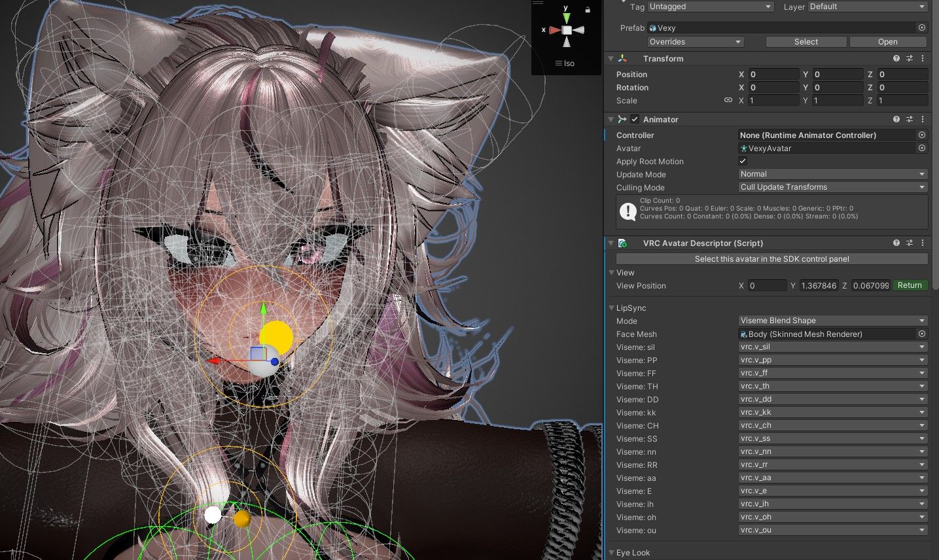The height and width of the screenshot is (560, 939).
Task: Open the Tag dropdown showing Untagged
Action: [711, 7]
